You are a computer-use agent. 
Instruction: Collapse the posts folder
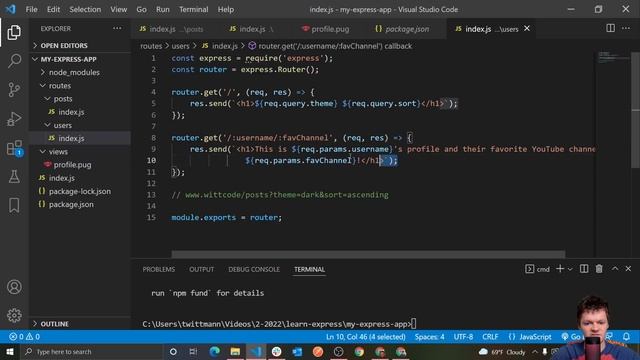click(x=80, y=99)
